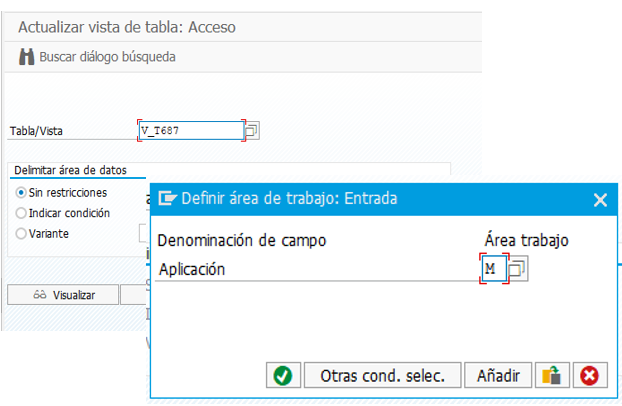Focus the Aplicación work area input

tap(494, 269)
